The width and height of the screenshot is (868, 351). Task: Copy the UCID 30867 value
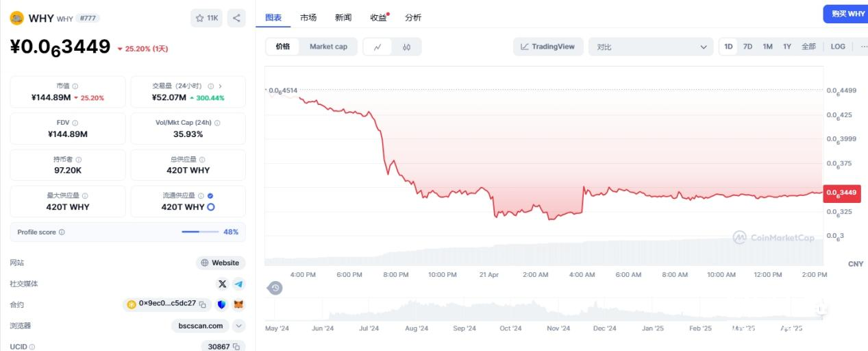(x=236, y=347)
